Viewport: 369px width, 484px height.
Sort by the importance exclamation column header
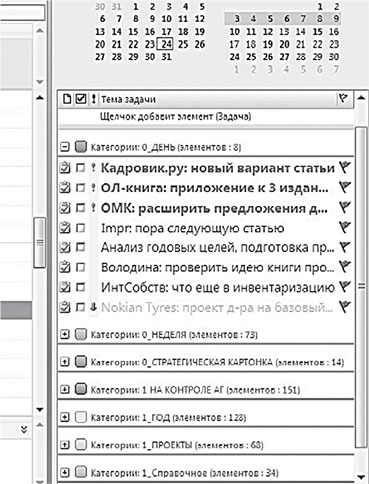coord(94,99)
